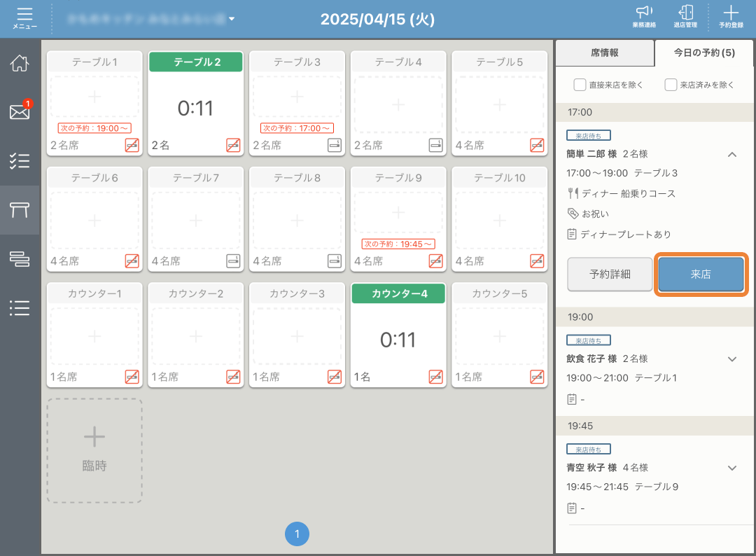Add guest to empty テーブル6 plus
Screen dimensions: 756x556
click(94, 221)
